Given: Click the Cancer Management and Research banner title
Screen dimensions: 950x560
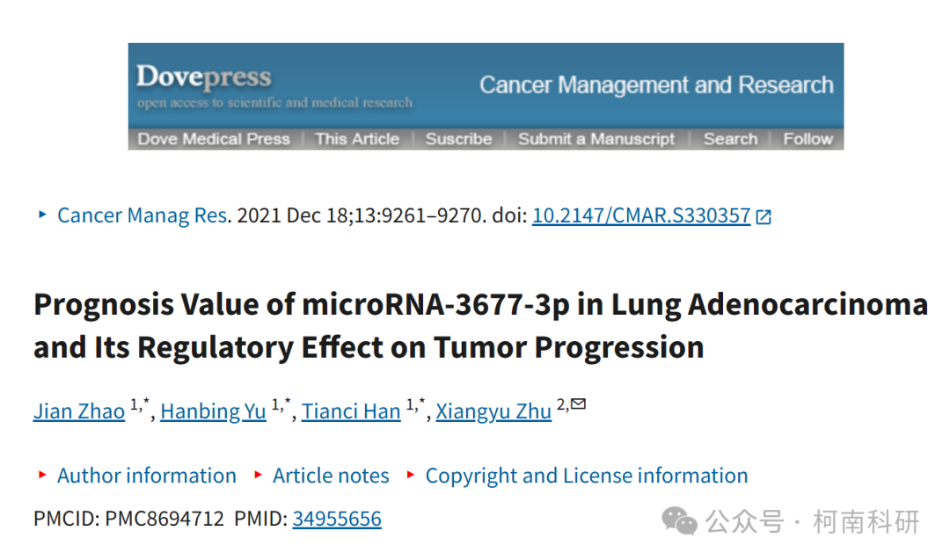Looking at the screenshot, I should point(657,85).
